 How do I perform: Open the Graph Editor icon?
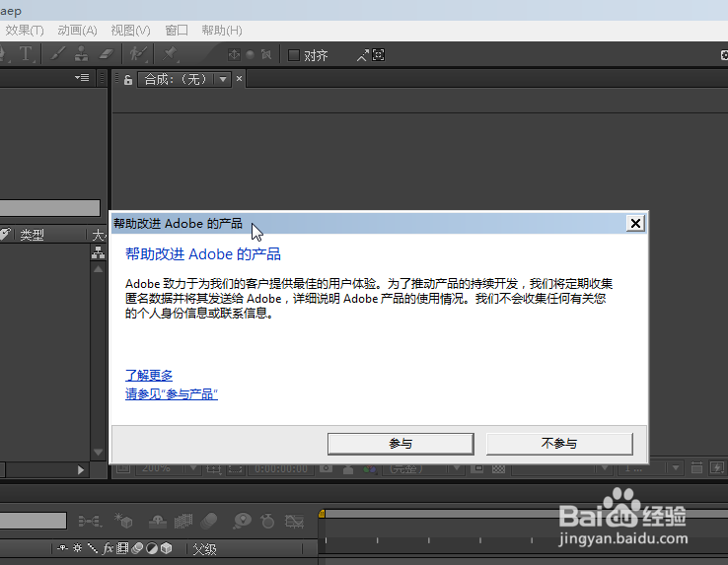pyautogui.click(x=294, y=522)
